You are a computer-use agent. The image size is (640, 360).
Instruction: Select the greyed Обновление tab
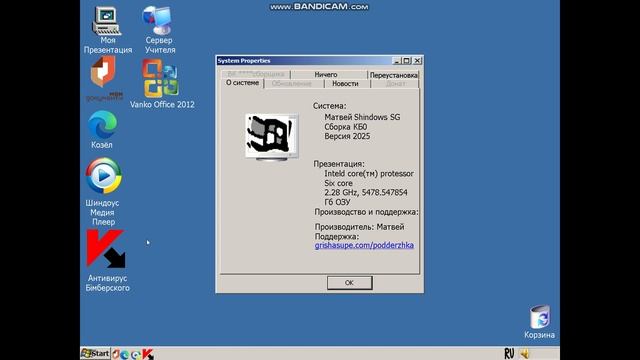[292, 84]
